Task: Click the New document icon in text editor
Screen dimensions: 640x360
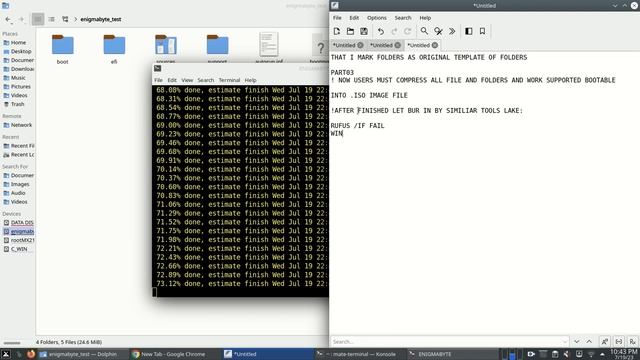Action: (x=337, y=31)
